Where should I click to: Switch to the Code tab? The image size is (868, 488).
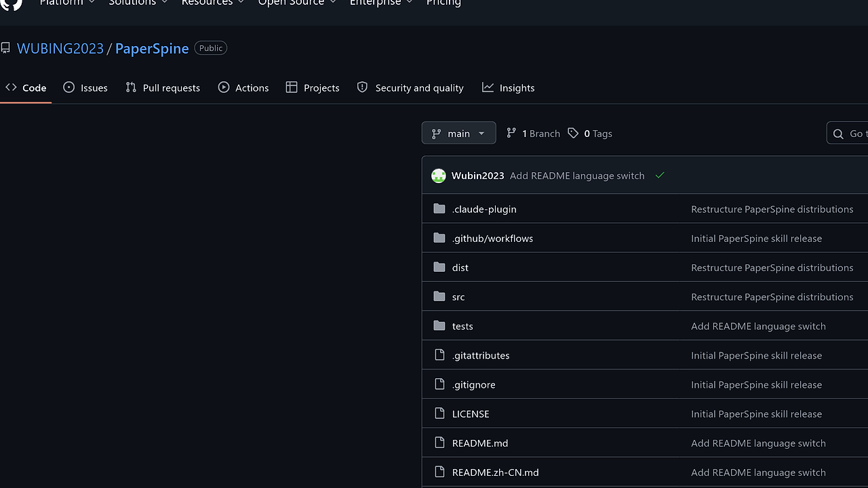[x=26, y=87]
